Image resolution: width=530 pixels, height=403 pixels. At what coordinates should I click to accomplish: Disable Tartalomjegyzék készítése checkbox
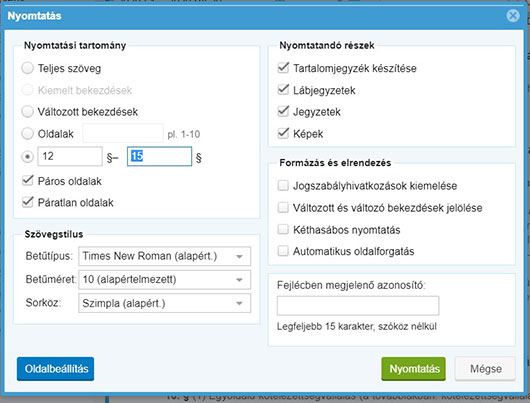[283, 68]
